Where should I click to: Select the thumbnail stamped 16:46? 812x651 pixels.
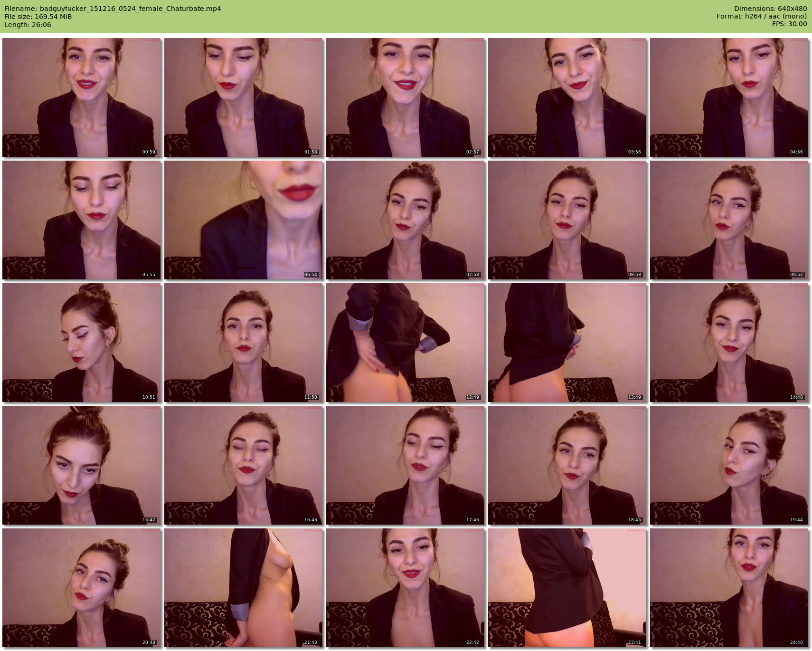244,465
